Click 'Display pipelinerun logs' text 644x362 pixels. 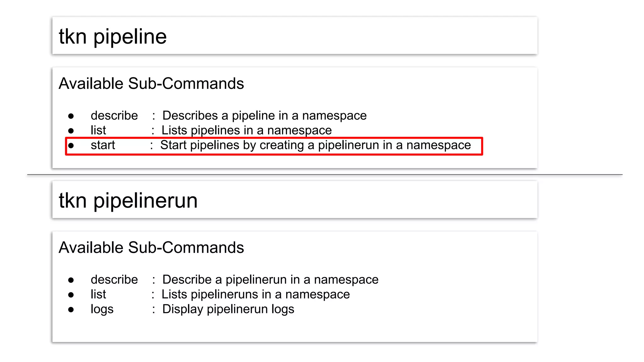[228, 309]
